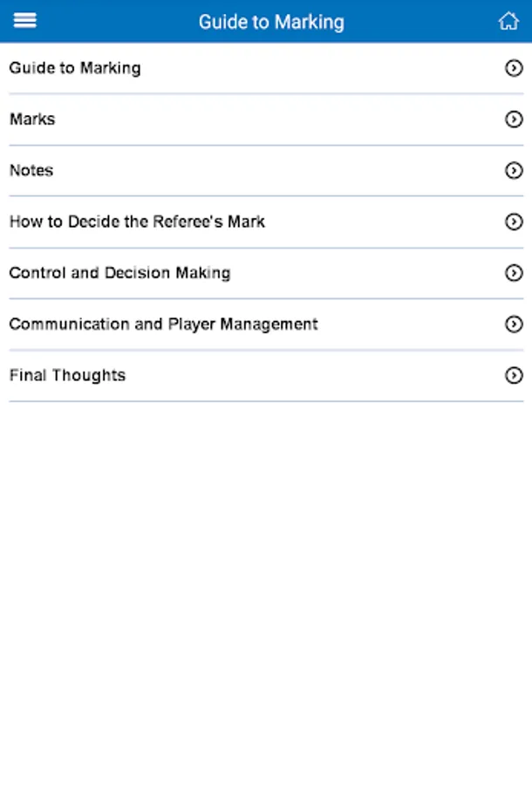The width and height of the screenshot is (532, 785).
Task: Click the Final Thoughts text label
Action: [x=67, y=375]
